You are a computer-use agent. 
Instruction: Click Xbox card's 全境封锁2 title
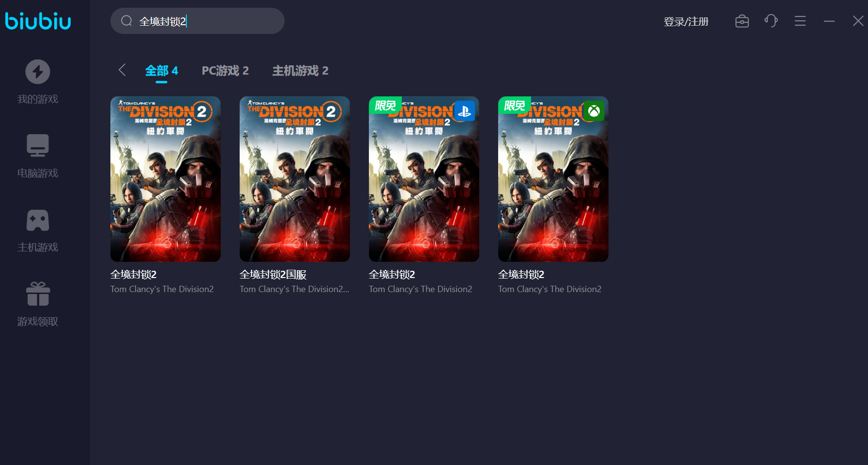[521, 275]
